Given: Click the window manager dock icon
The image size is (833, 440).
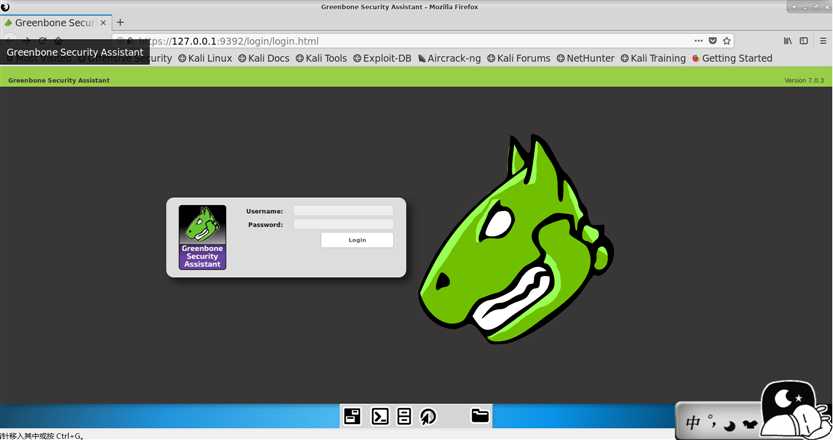Looking at the screenshot, I should [352, 416].
